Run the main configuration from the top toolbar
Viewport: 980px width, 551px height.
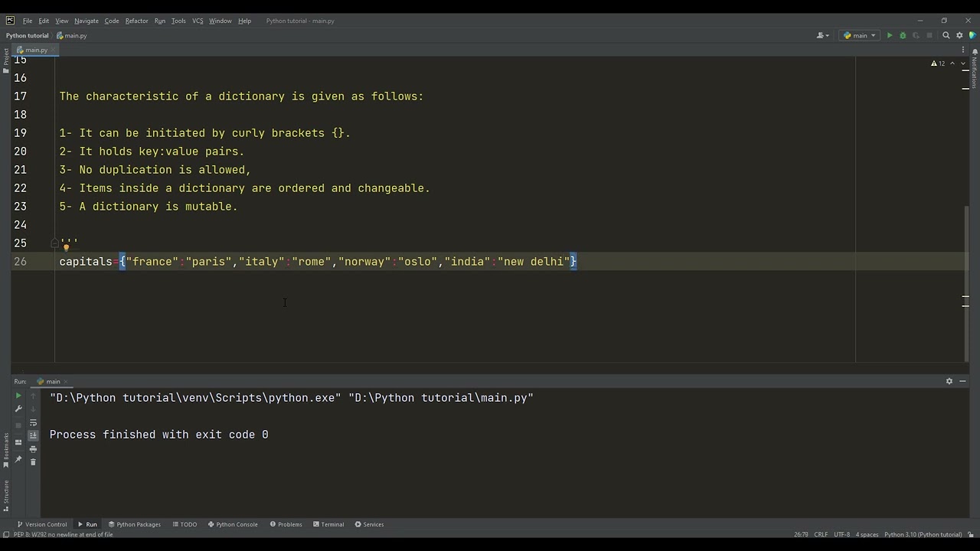pyautogui.click(x=889, y=35)
